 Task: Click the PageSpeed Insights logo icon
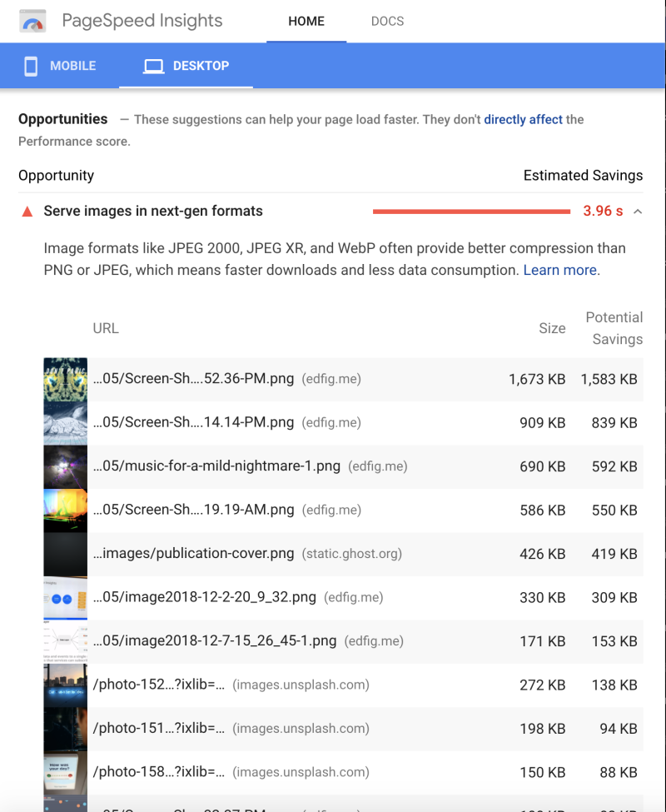[32, 21]
